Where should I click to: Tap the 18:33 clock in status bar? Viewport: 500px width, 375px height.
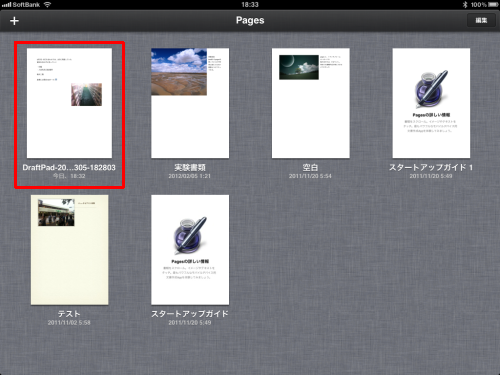[250, 5]
